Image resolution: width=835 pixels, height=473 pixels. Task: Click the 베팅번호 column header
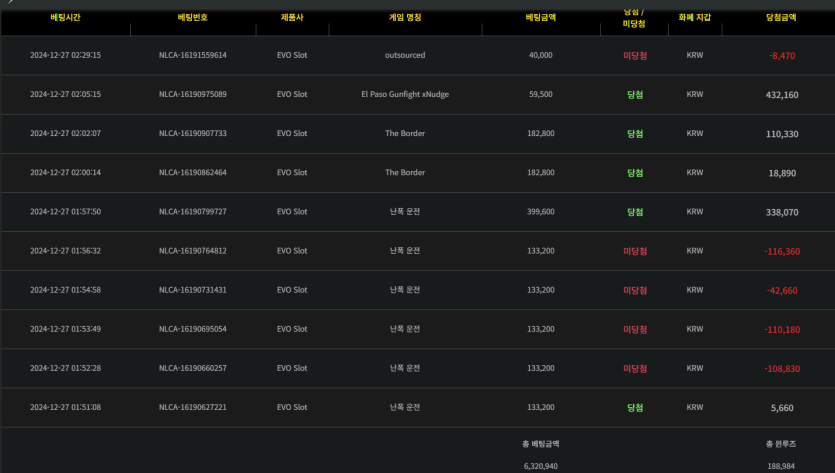pos(192,17)
